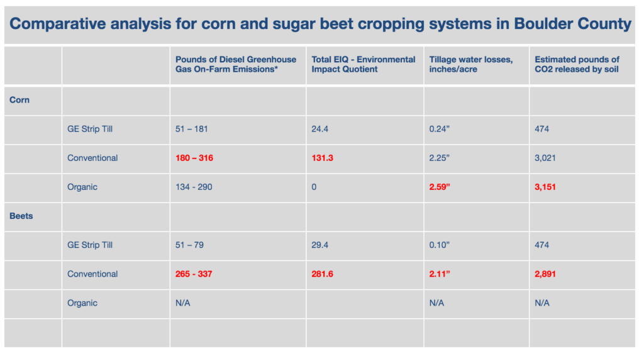This screenshot has height=356, width=644.
Task: Select the Beets row label
Action: point(21,216)
